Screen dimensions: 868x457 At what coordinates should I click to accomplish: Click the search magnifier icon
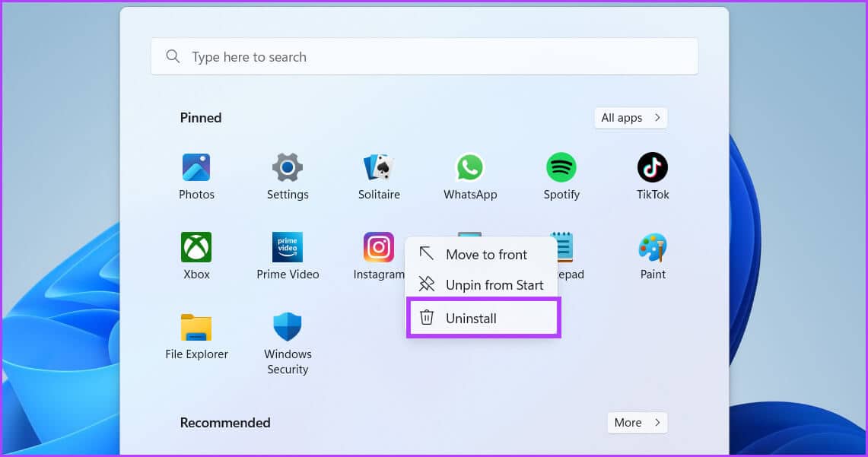click(x=173, y=56)
